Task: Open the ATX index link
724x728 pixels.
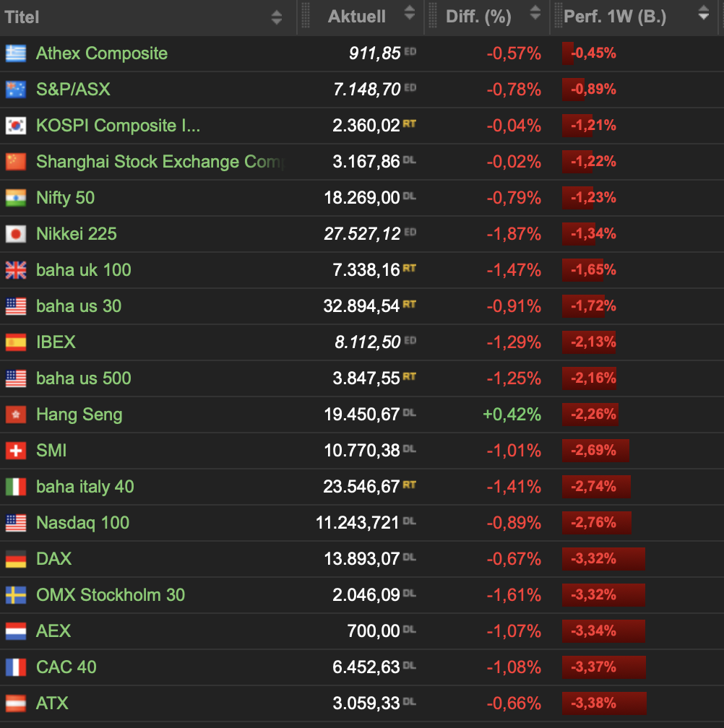Action: pyautogui.click(x=53, y=703)
